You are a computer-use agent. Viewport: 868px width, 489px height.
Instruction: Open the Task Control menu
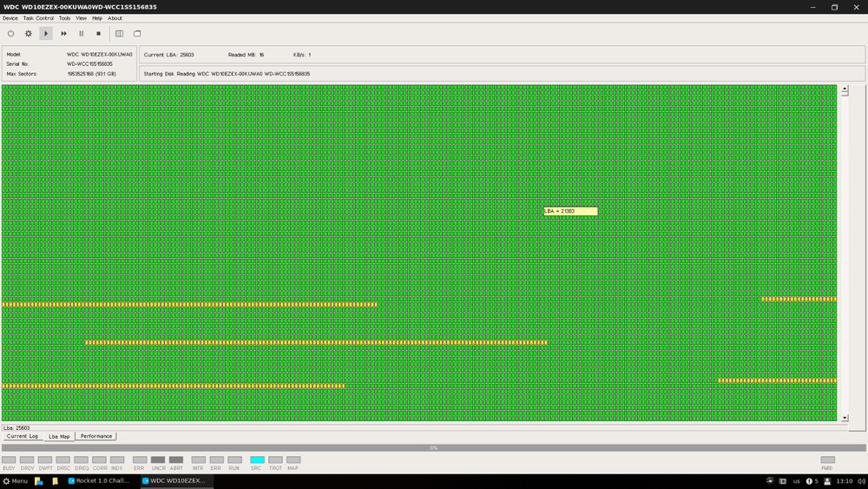(38, 18)
